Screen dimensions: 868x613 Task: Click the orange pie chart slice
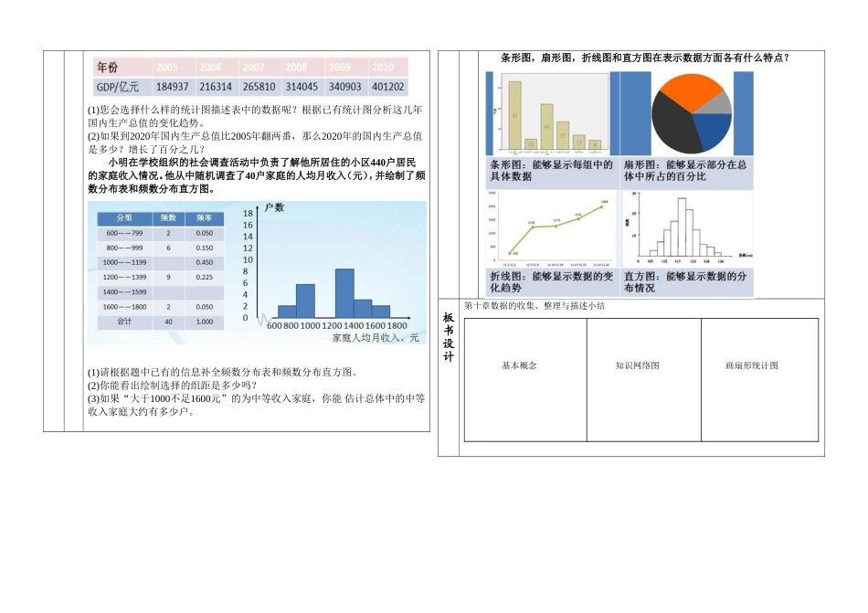coord(690,91)
